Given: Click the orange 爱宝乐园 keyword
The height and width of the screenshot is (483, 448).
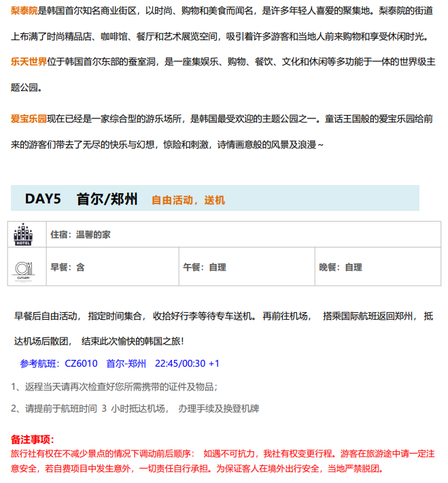Looking at the screenshot, I should (x=29, y=119).
